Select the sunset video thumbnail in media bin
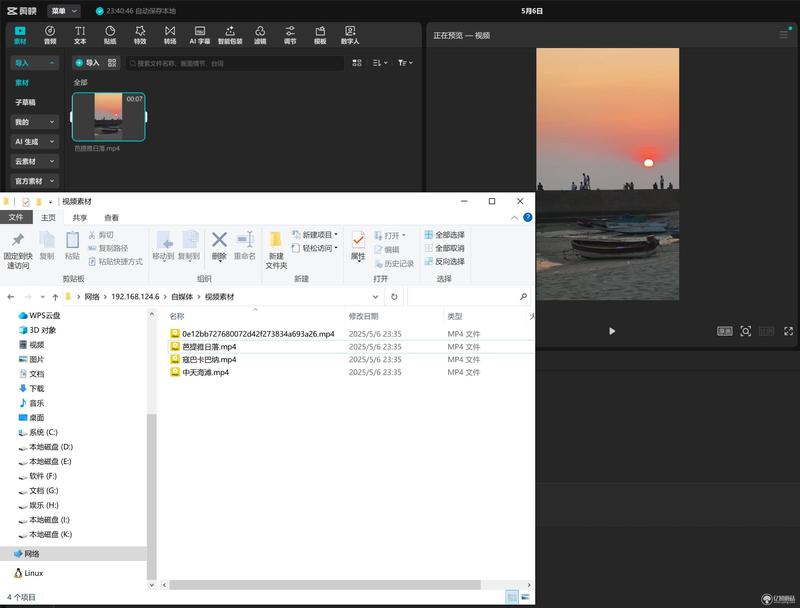 point(109,117)
